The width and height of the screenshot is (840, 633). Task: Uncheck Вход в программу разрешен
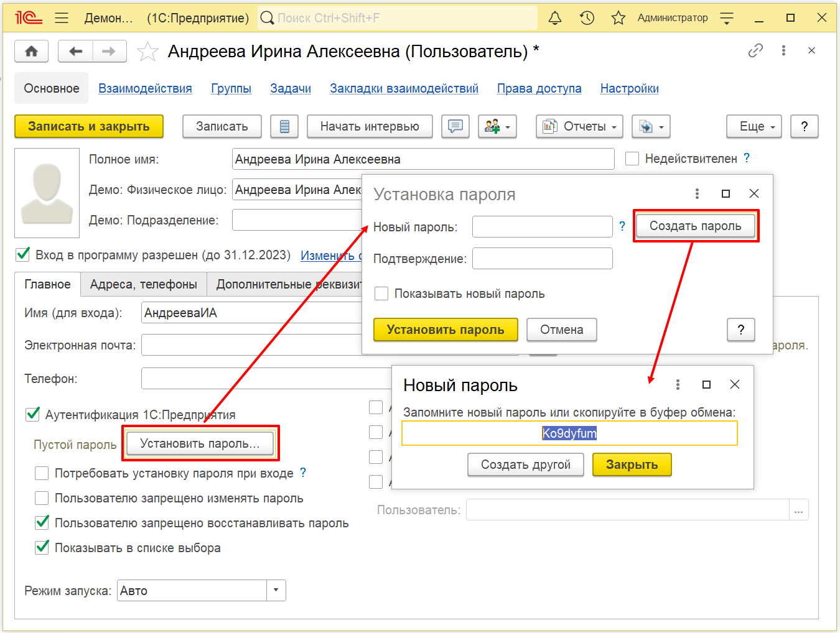coord(23,254)
